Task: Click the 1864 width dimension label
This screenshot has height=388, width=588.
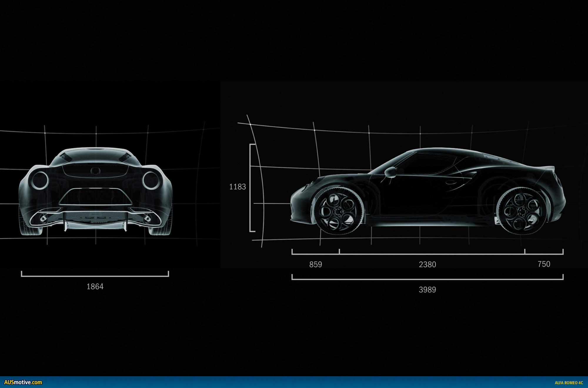Action: [95, 287]
